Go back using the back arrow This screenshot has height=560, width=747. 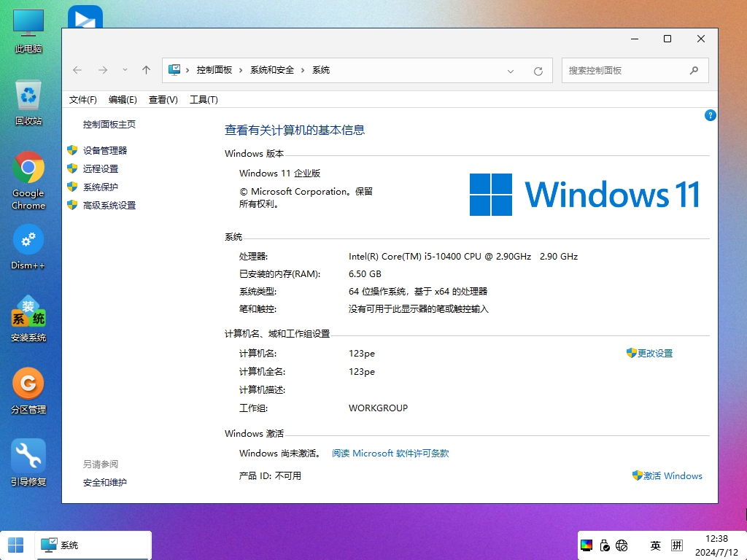coord(77,71)
